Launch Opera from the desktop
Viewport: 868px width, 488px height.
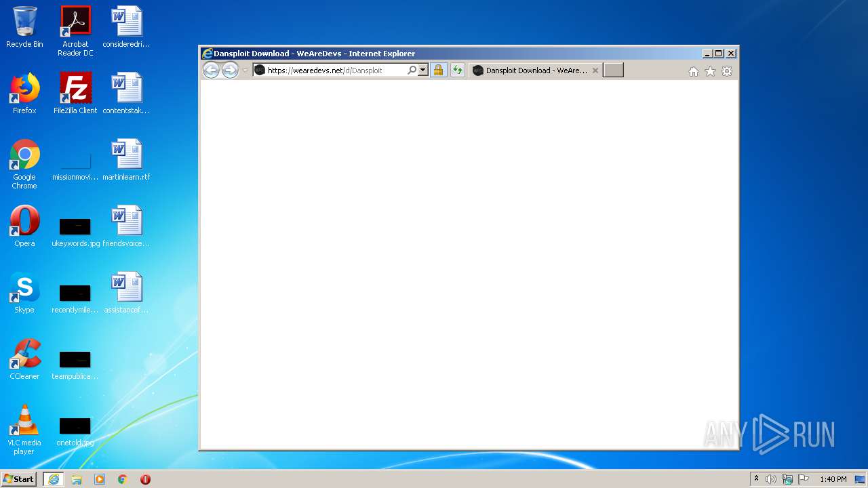coord(24,226)
